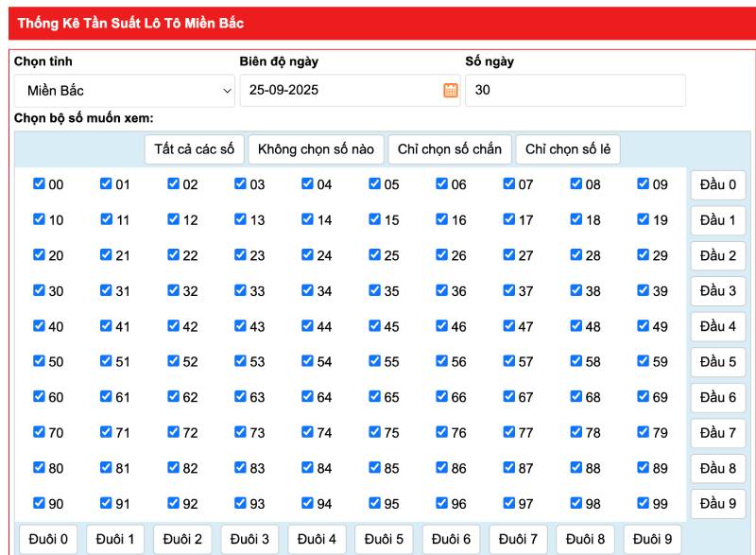Click the Biên độ ngày date field
This screenshot has width=756, height=555.
(339, 91)
